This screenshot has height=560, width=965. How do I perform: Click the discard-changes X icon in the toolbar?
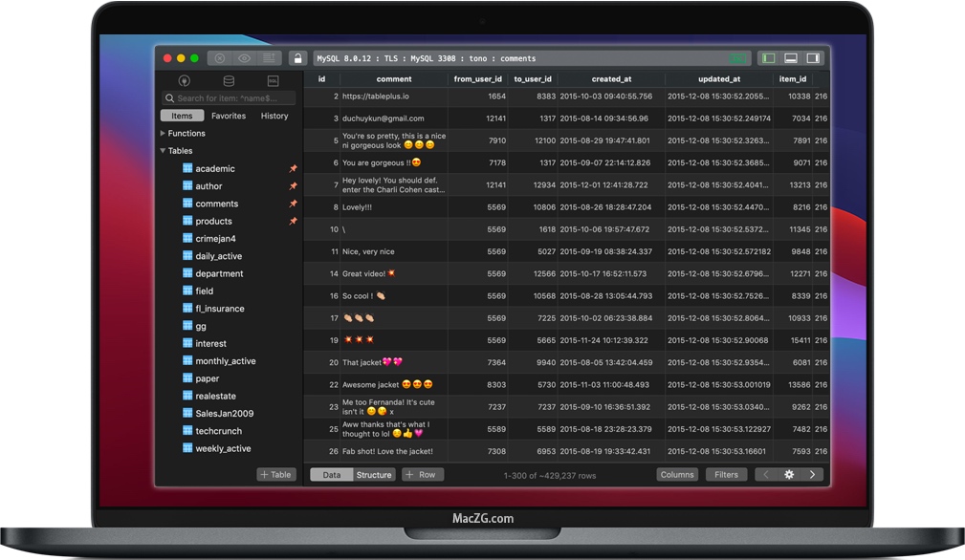coord(220,58)
